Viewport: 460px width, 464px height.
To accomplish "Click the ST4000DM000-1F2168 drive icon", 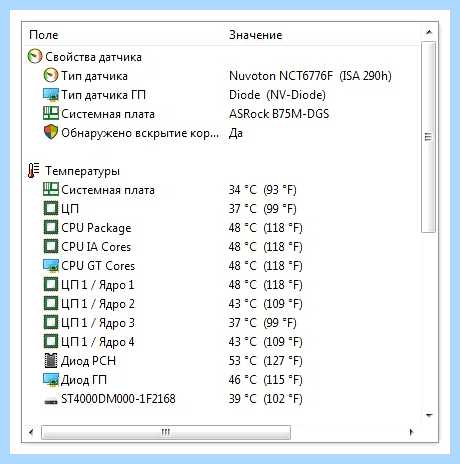I will pos(51,401).
